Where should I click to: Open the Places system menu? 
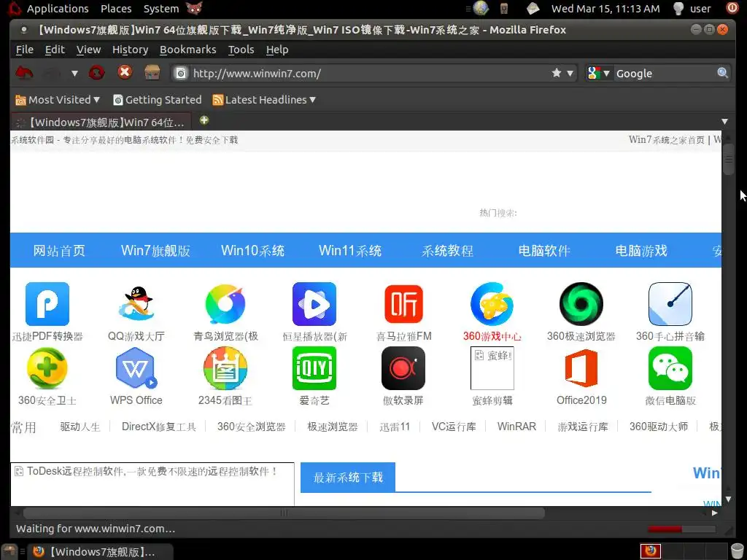click(x=116, y=9)
